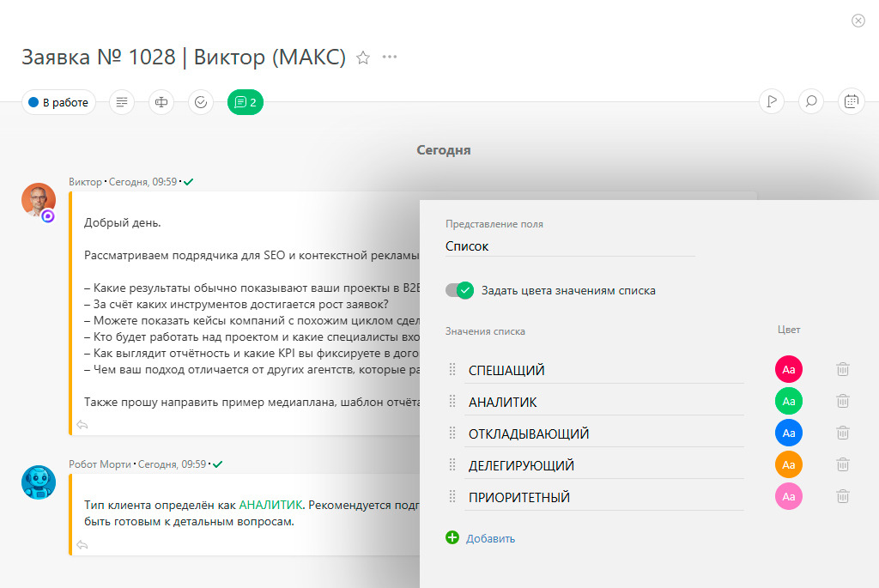
Task: Open the search magnifier icon
Action: pyautogui.click(x=810, y=101)
